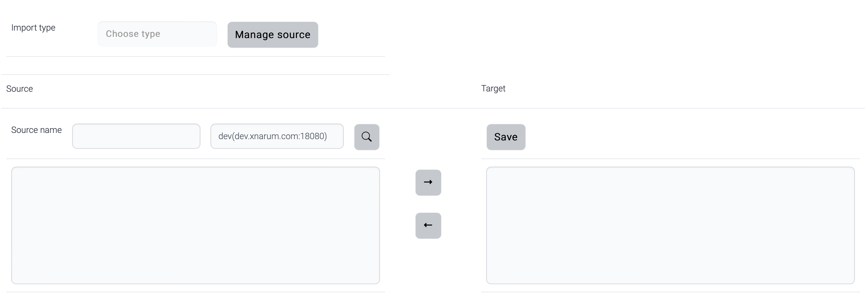Click the Save button

(x=506, y=137)
